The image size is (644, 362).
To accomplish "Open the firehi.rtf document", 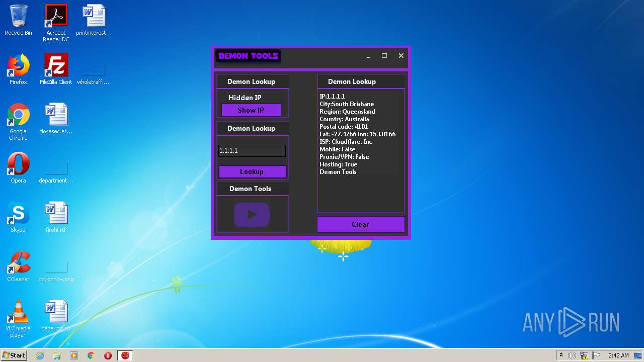I will pos(56,217).
